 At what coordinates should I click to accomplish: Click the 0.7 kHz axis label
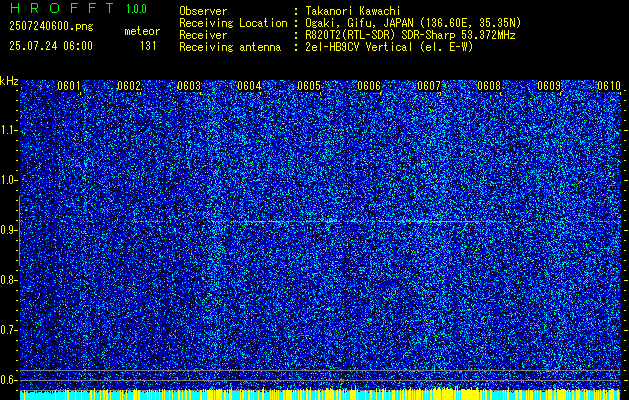point(8,330)
